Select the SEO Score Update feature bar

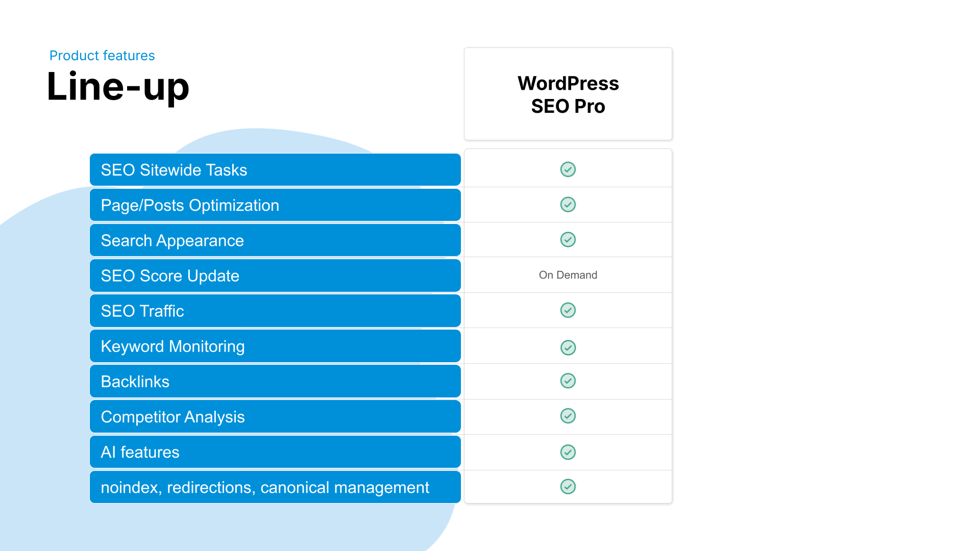pyautogui.click(x=275, y=275)
